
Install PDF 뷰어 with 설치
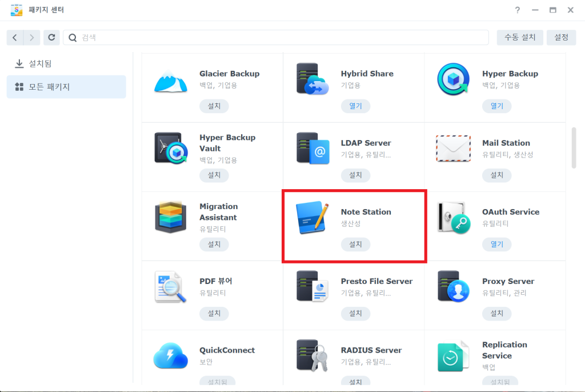[x=214, y=313]
